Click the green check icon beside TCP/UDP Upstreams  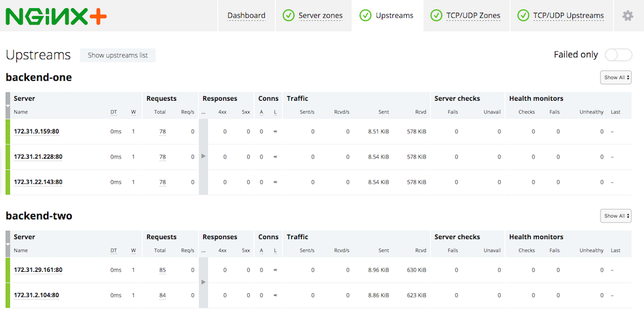[x=523, y=16]
